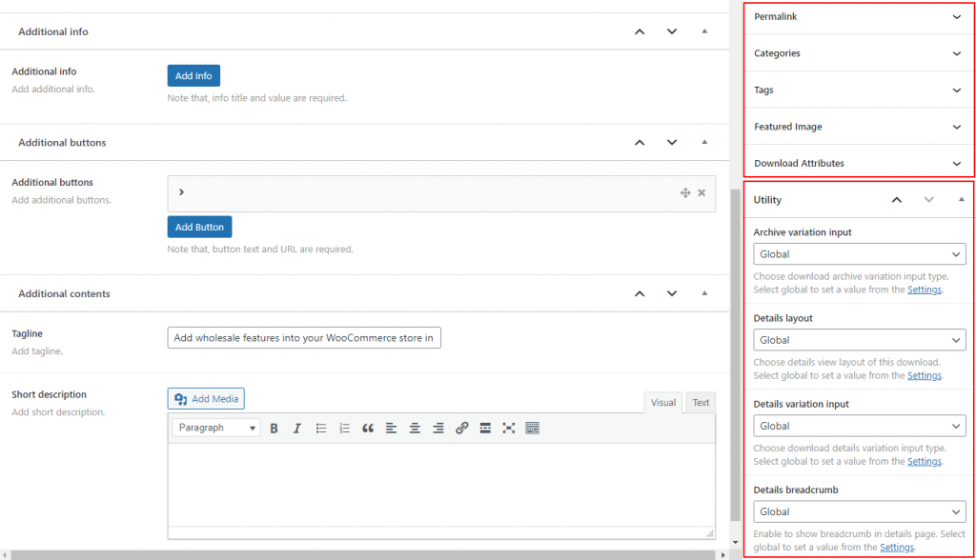Collapse the Additional contents panel
Screen dimensions: 976x560
[x=704, y=293]
